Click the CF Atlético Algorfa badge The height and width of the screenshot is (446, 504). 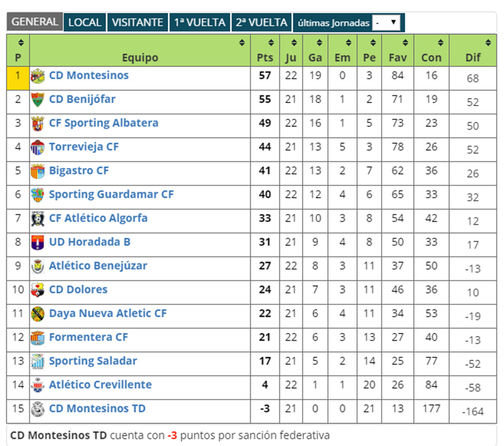pyautogui.click(x=37, y=219)
